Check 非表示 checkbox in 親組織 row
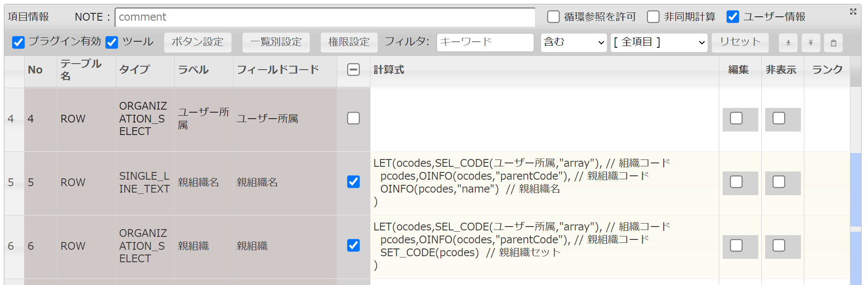 (779, 245)
